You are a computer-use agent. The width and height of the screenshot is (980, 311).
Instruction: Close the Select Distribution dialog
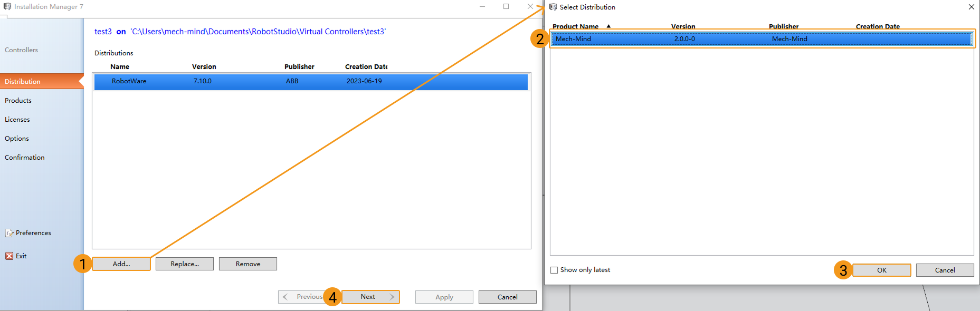(x=972, y=7)
